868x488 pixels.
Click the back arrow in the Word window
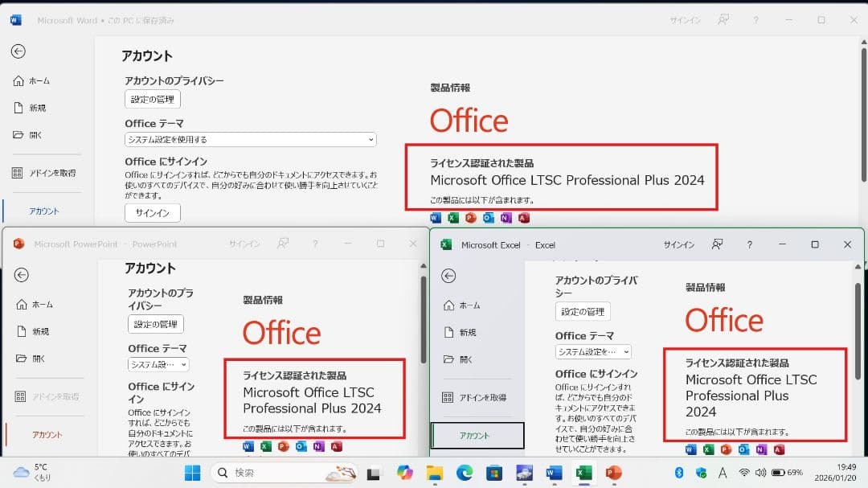click(x=18, y=51)
